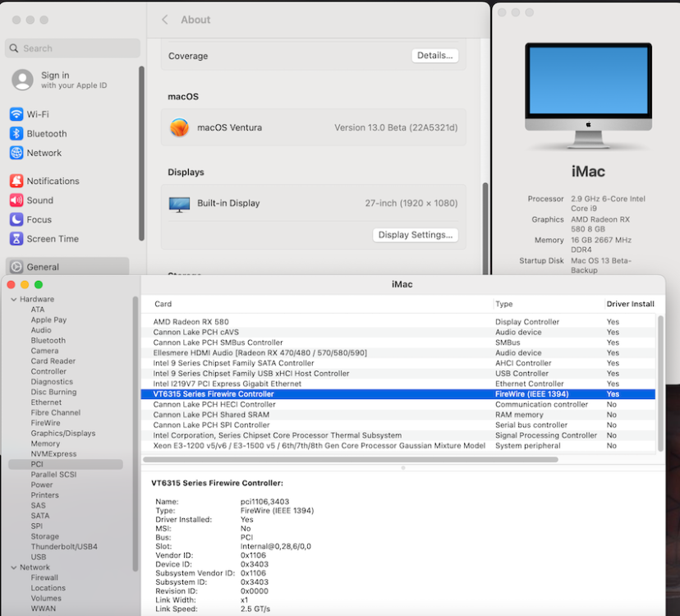The height and width of the screenshot is (616, 680).
Task: Select USB in Hardware list
Action: pos(38,557)
